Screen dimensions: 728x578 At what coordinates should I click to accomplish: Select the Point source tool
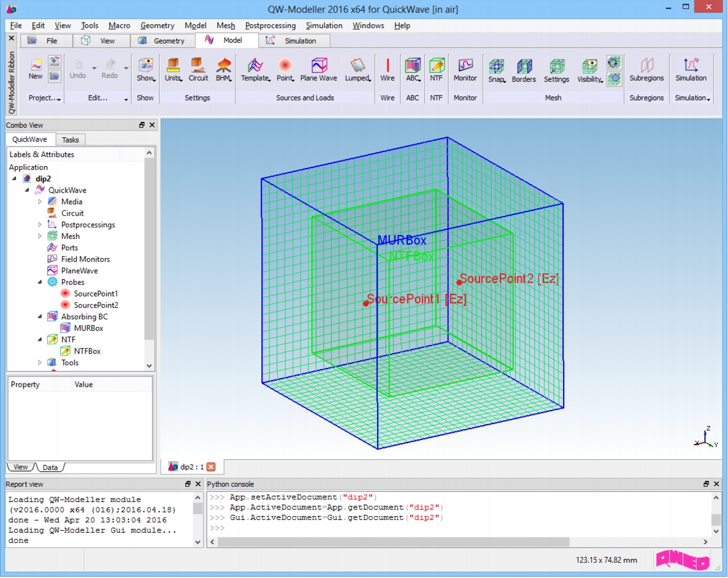click(x=285, y=70)
